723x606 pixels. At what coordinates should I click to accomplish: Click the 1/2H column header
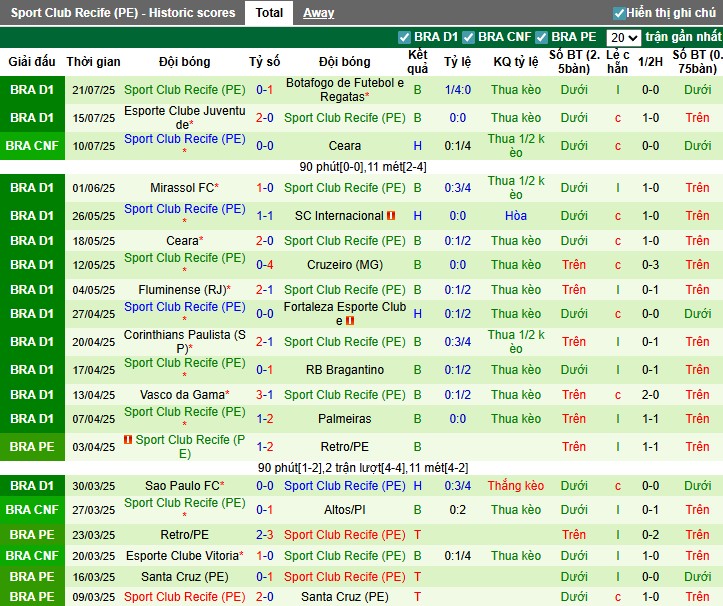650,62
